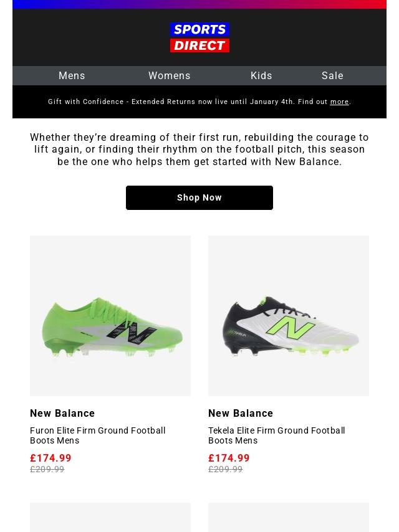Open the partially visible bottom-left product tile
The image size is (399, 532).
coord(110,518)
